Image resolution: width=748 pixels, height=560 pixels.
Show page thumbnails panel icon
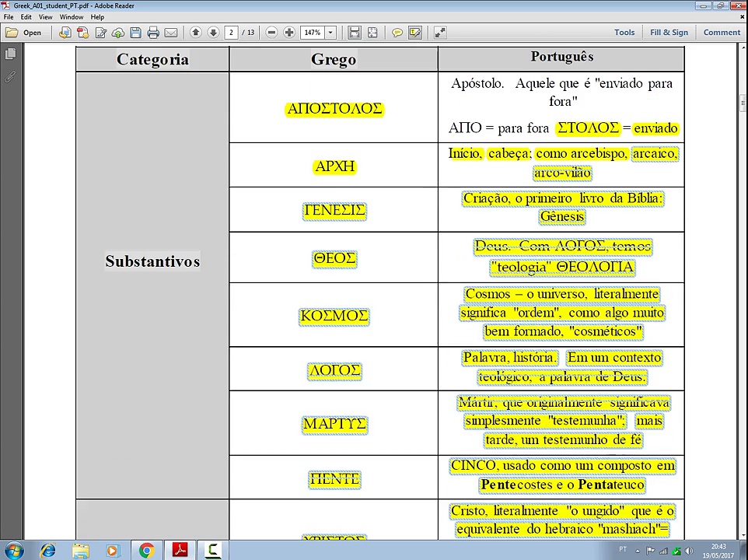pyautogui.click(x=10, y=54)
